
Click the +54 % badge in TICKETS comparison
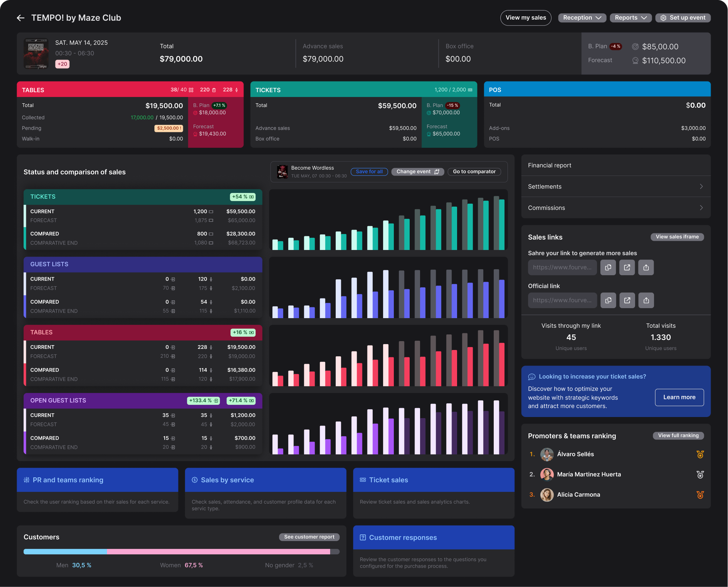point(243,197)
